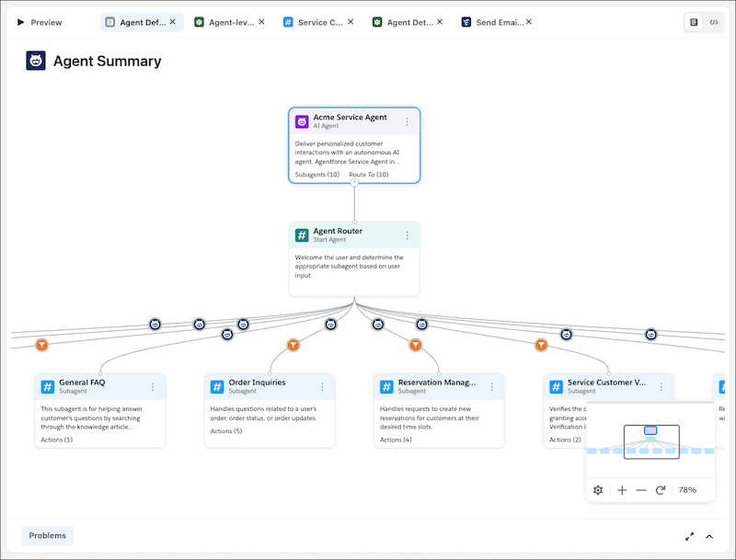Image resolution: width=736 pixels, height=560 pixels.
Task: Select the General FAQ node title
Action: coord(82,383)
